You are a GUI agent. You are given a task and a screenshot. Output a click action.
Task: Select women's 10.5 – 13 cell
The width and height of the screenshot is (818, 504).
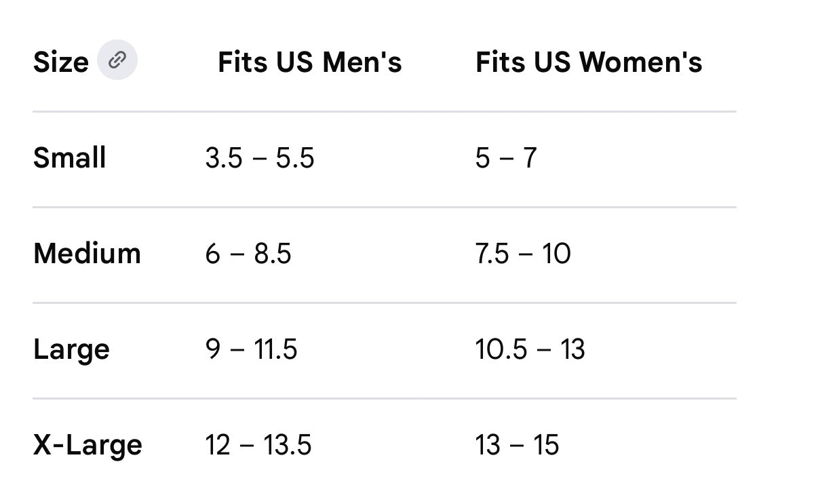pyautogui.click(x=530, y=349)
